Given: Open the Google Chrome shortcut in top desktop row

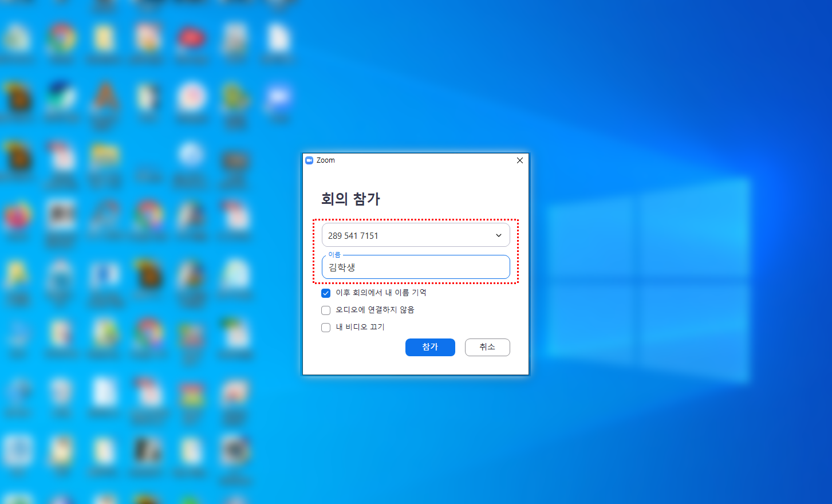Looking at the screenshot, I should click(62, 38).
